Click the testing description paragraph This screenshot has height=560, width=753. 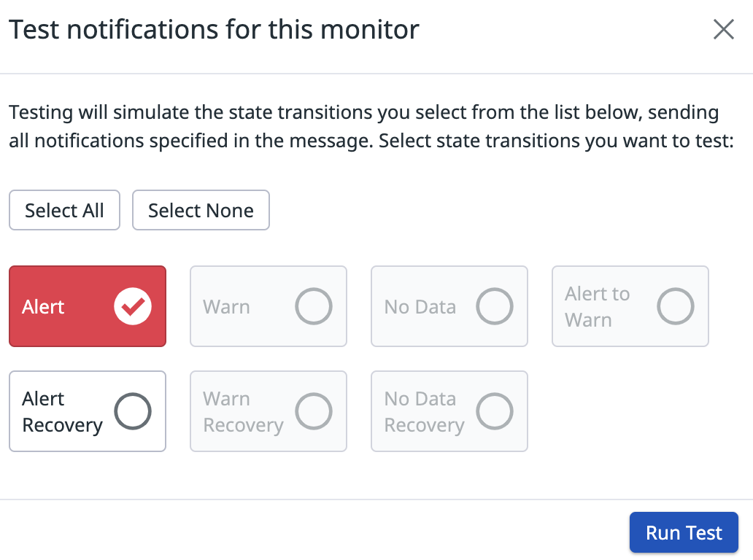[x=371, y=127]
